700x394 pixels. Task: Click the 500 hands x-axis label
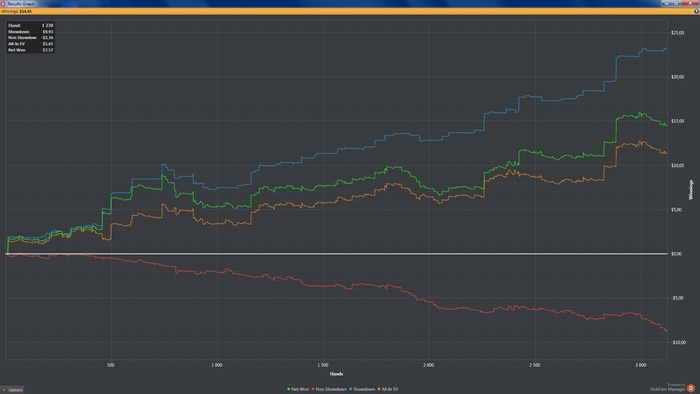[111, 365]
